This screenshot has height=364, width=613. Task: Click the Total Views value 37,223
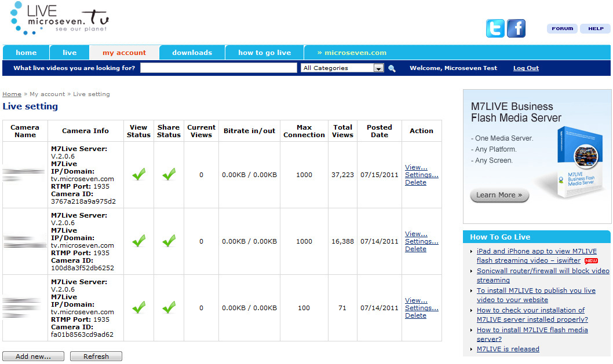click(342, 175)
